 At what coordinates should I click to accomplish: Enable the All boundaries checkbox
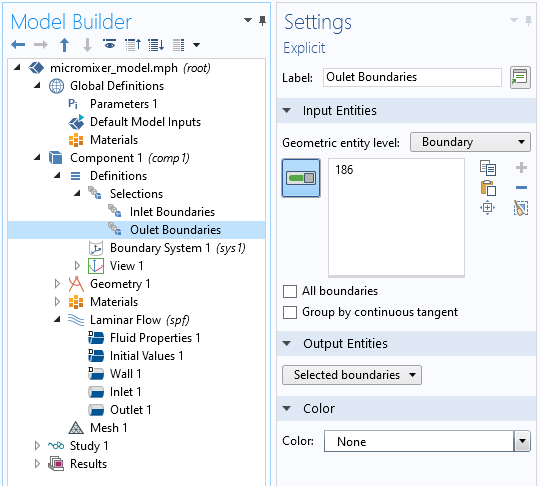[290, 291]
